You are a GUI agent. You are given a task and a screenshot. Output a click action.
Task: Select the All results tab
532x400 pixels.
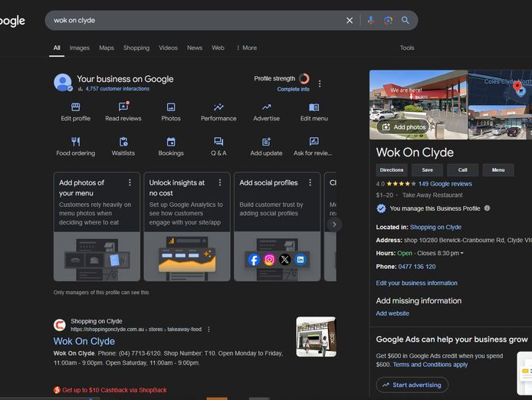(x=57, y=48)
